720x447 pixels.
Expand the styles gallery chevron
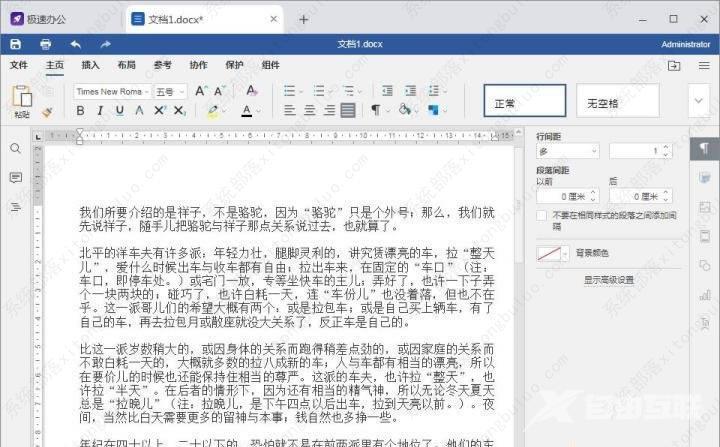tap(698, 101)
